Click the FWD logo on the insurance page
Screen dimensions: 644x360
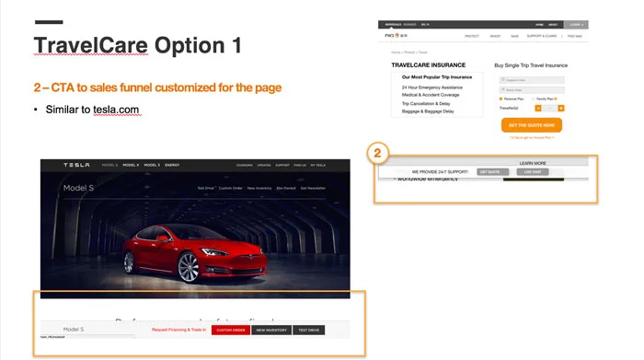click(396, 36)
